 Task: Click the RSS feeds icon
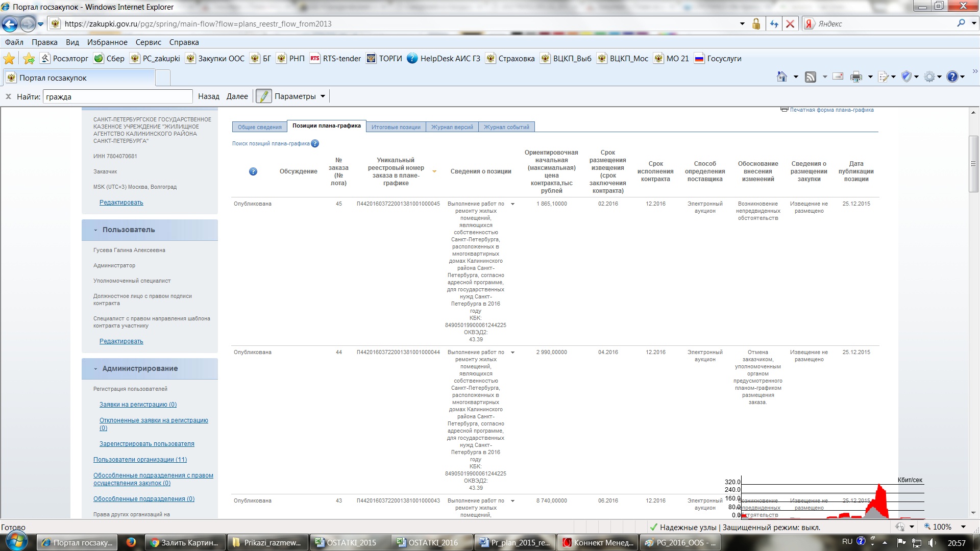point(810,77)
